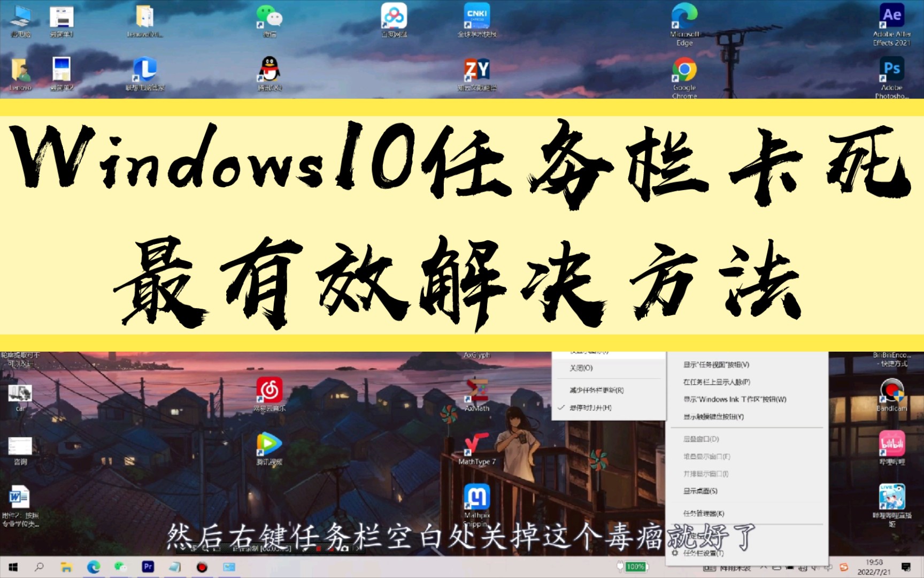Open WeChat desktop shortcut

click(x=269, y=20)
